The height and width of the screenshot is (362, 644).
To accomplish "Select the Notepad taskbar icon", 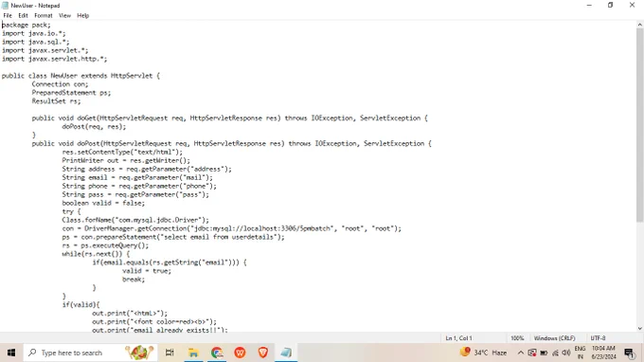I will click(286, 353).
